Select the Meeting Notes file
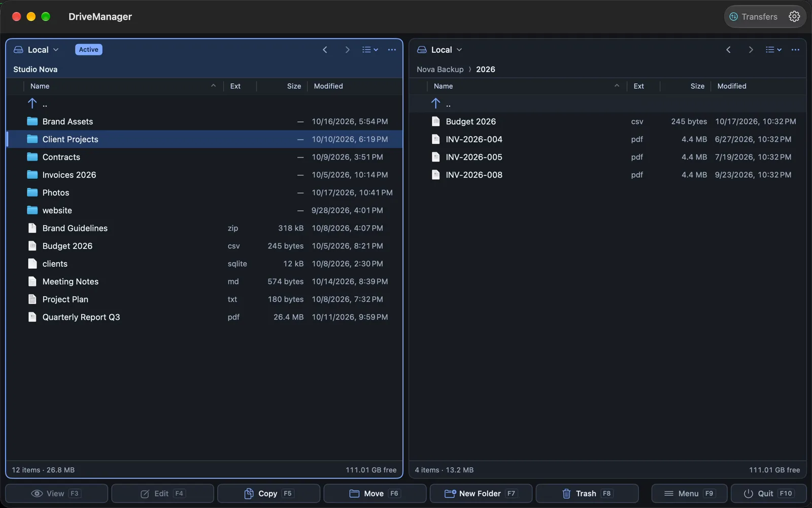The image size is (812, 508). [x=205, y=281]
